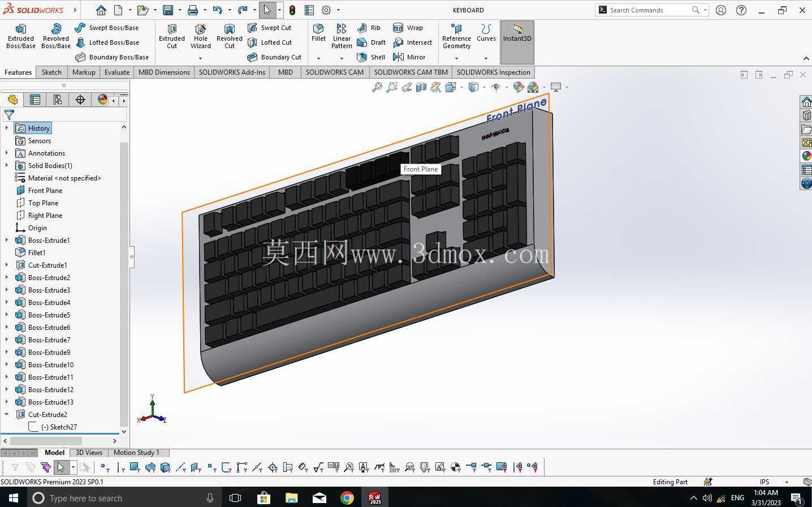Click the Boundary Cut tool
The width and height of the screenshot is (812, 507).
click(275, 57)
